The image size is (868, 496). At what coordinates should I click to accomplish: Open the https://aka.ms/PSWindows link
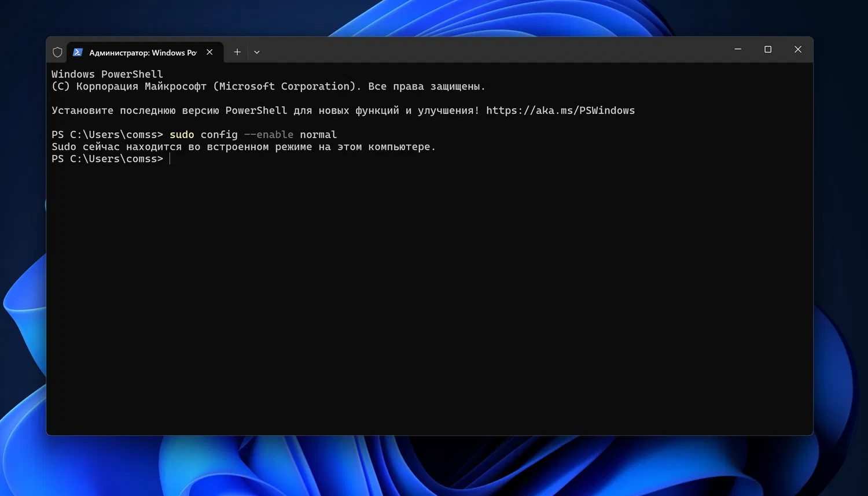(x=560, y=110)
